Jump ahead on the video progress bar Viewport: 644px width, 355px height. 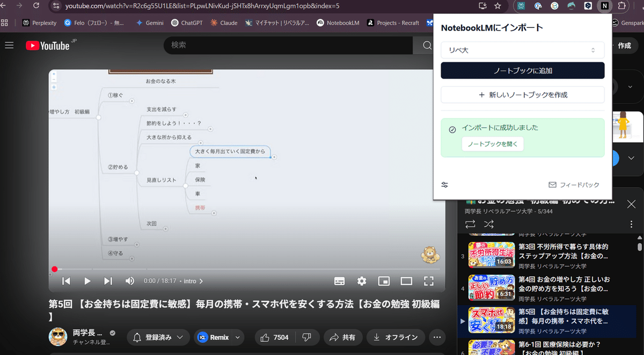pos(241,269)
